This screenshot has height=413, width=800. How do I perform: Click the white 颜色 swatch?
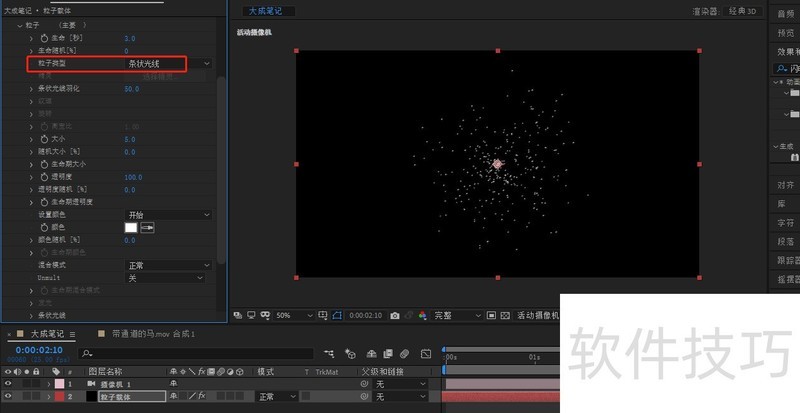(130, 228)
